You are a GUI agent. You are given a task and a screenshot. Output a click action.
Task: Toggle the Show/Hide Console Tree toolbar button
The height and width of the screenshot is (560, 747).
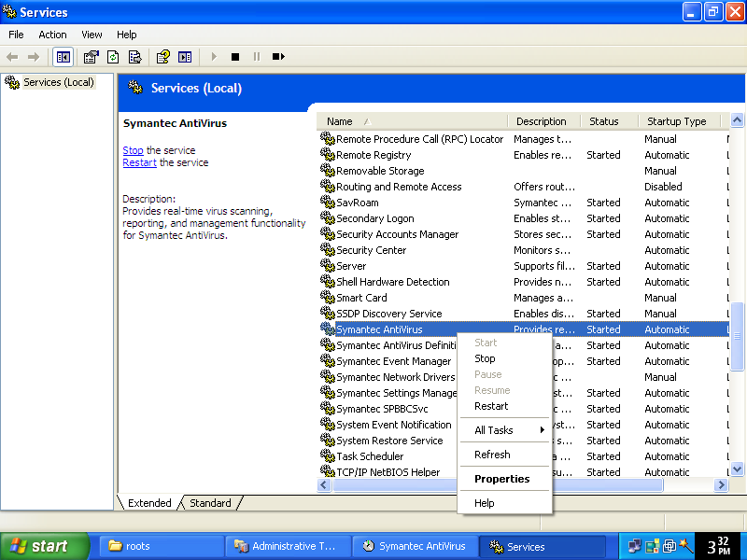tap(63, 57)
